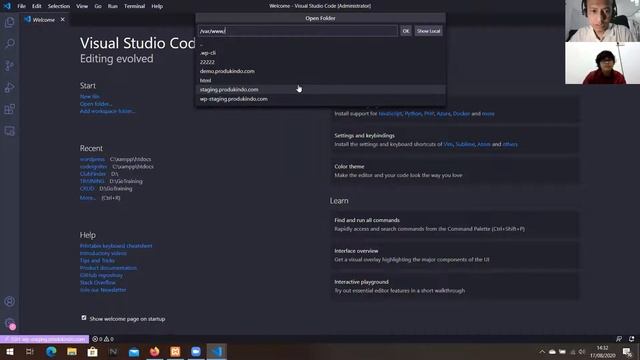Open the Search view in activity bar

(x=10, y=44)
